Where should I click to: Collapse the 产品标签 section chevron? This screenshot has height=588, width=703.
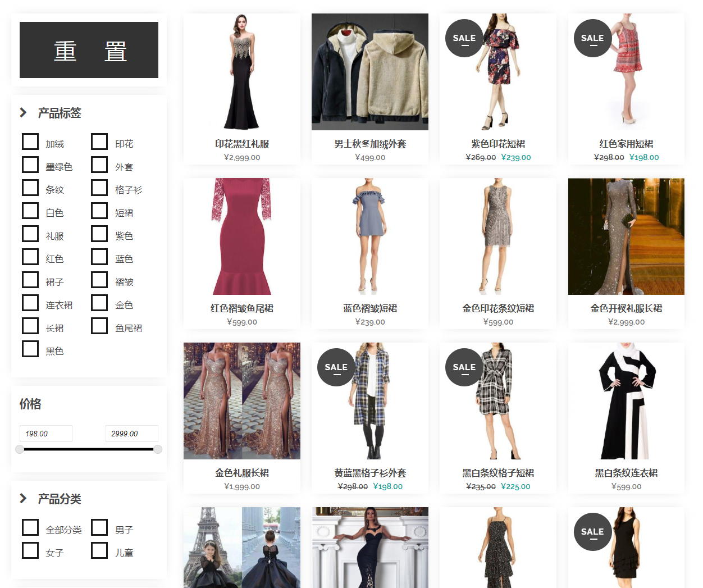pyautogui.click(x=24, y=112)
